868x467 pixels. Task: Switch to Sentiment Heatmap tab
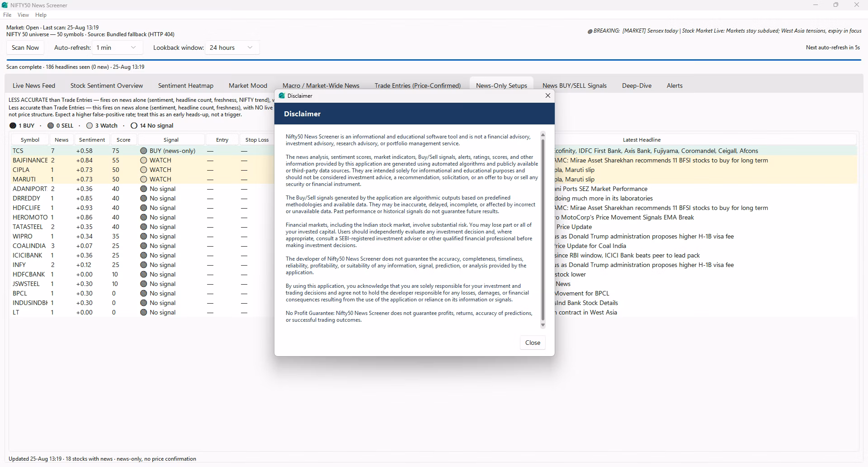tap(186, 86)
